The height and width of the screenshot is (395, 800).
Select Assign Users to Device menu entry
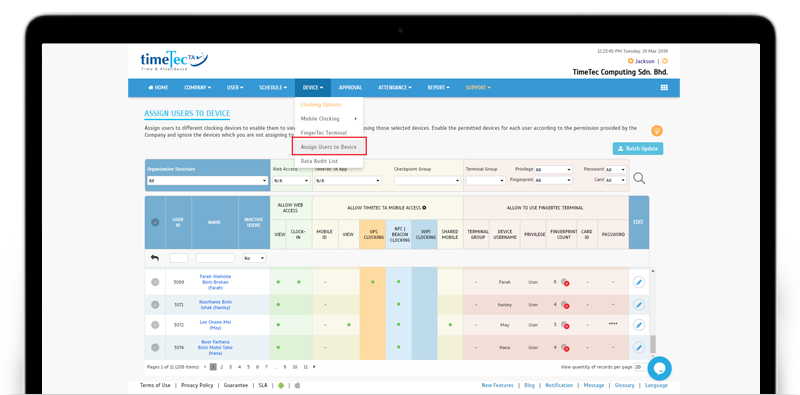click(x=329, y=146)
